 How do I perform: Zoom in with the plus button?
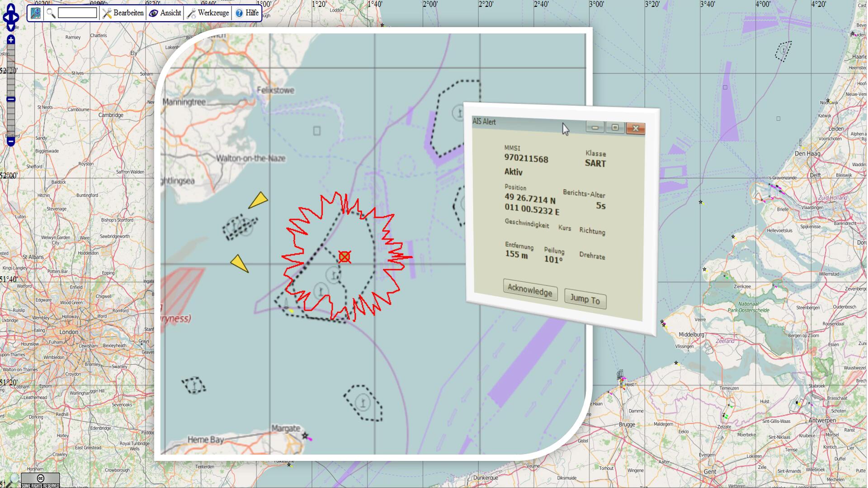[x=11, y=40]
